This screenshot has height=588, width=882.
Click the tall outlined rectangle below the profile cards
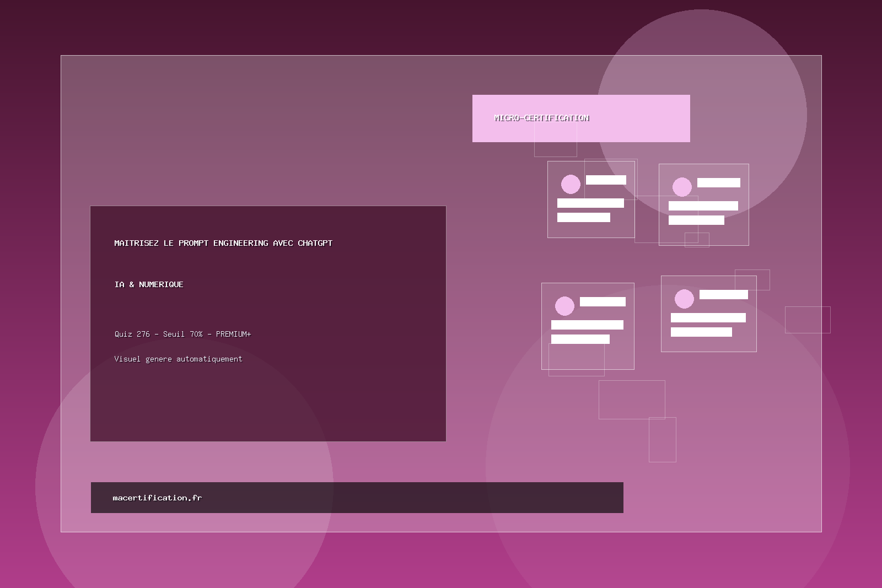tap(662, 440)
